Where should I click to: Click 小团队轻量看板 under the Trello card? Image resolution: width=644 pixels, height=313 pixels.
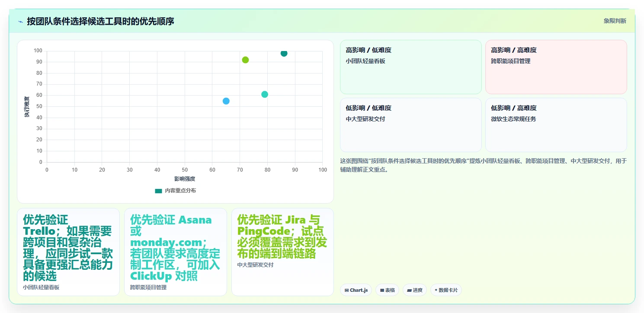41,287
